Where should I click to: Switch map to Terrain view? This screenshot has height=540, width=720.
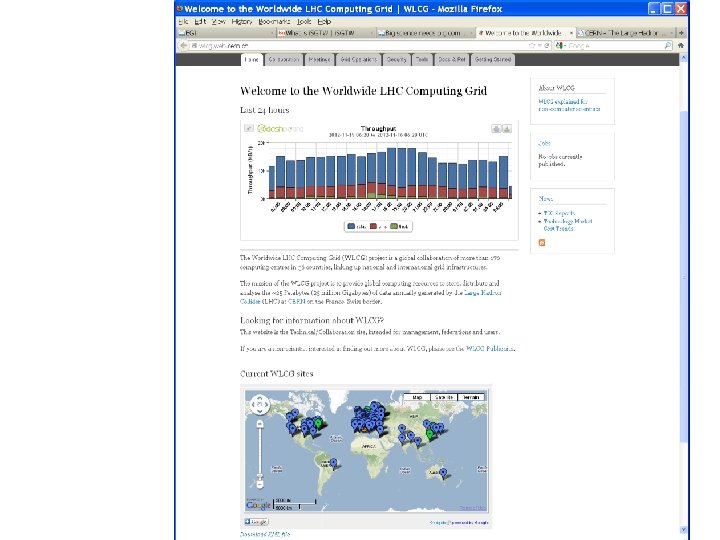[471, 397]
